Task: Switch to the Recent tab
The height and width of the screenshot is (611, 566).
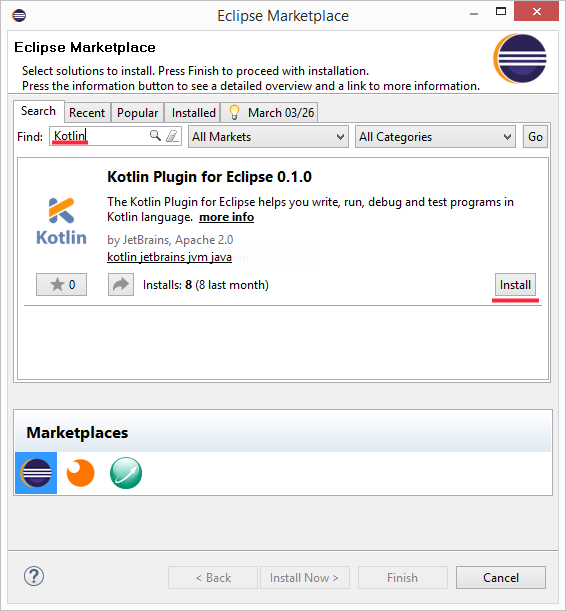Action: pos(87,113)
